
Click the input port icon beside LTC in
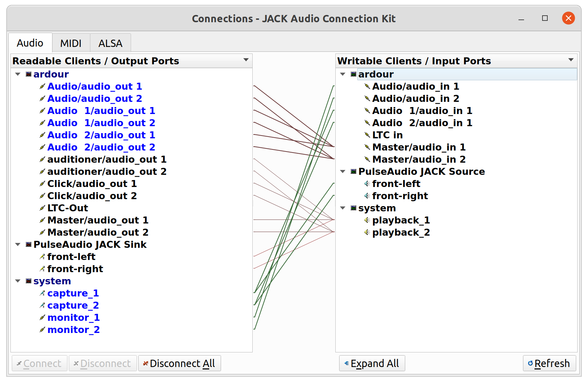click(x=367, y=135)
